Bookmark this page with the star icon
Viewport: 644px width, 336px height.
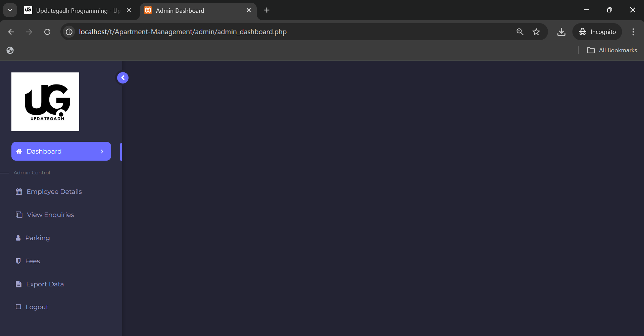[x=536, y=32]
